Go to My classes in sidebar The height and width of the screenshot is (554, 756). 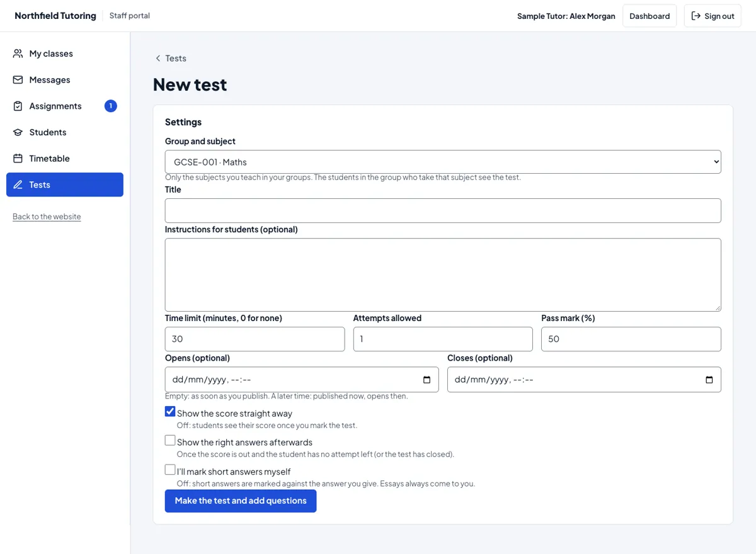[x=65, y=54]
